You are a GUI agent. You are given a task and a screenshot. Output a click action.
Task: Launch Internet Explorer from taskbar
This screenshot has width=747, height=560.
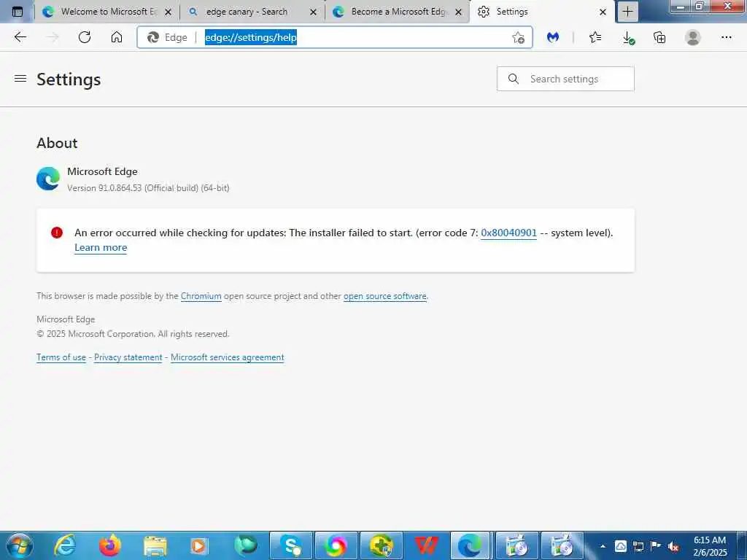pyautogui.click(x=64, y=545)
